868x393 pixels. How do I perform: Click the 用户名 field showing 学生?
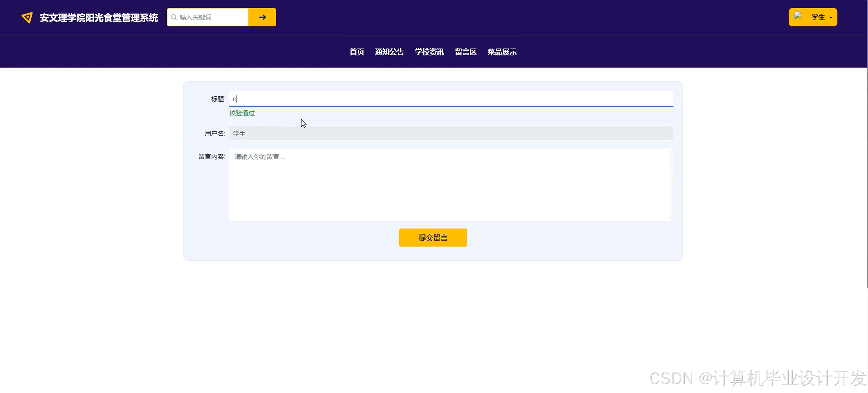coord(451,134)
